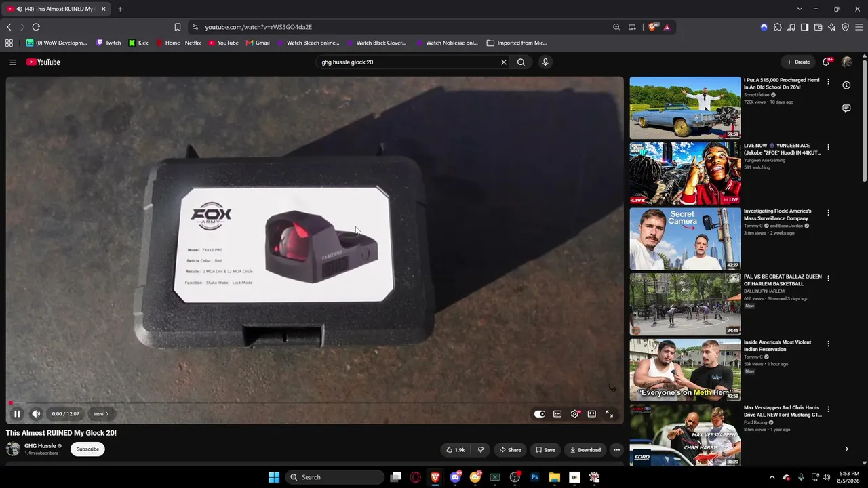Open the GHG Hussle channel link
The image size is (868, 488).
click(x=40, y=446)
